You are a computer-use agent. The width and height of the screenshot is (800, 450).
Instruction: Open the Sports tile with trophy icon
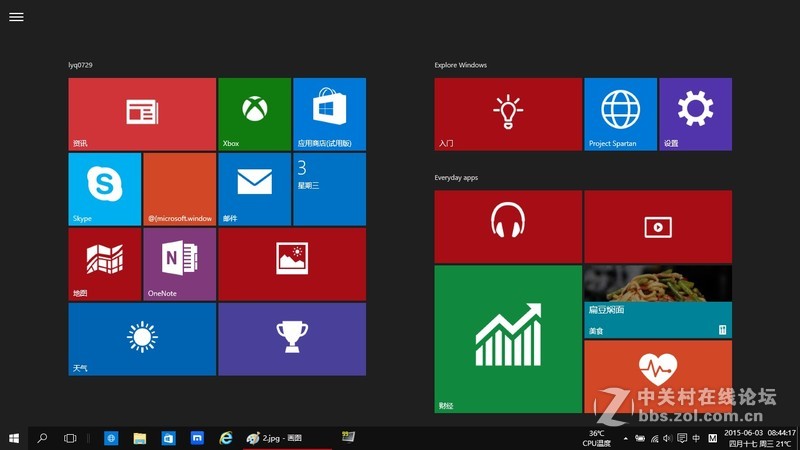point(292,339)
